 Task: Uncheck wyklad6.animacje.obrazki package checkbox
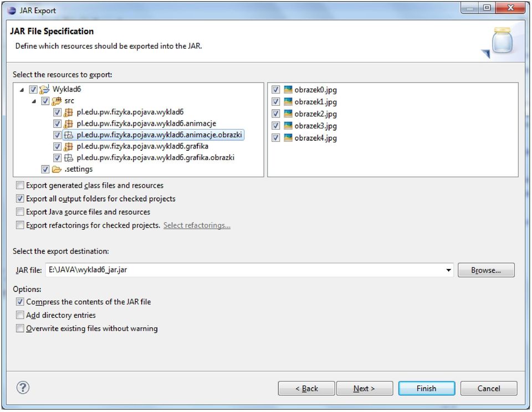tap(57, 135)
